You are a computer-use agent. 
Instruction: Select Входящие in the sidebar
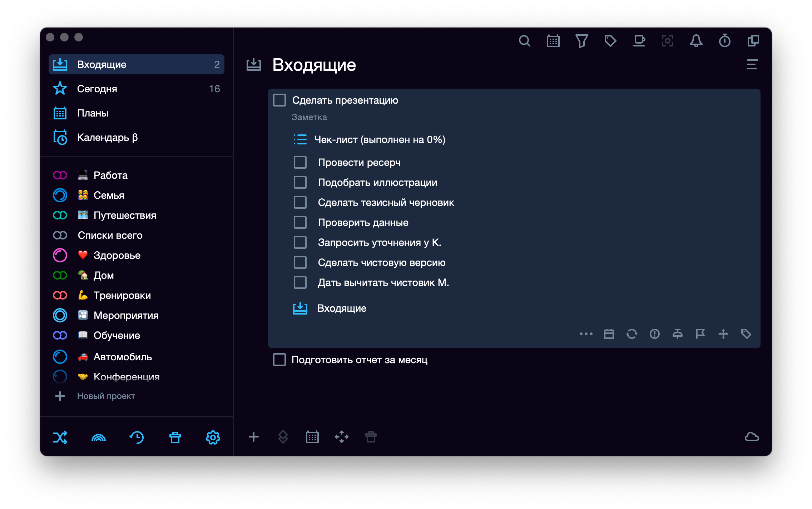pyautogui.click(x=137, y=64)
